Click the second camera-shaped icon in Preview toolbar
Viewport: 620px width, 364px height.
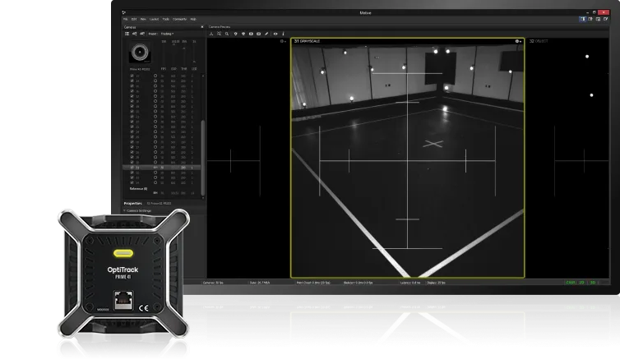point(258,34)
